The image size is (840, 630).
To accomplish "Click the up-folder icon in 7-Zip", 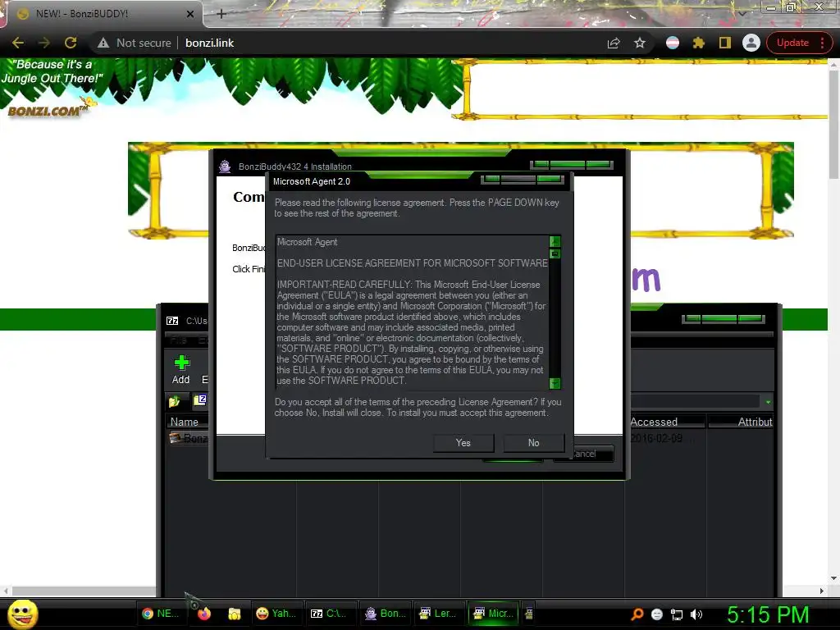I will [175, 400].
